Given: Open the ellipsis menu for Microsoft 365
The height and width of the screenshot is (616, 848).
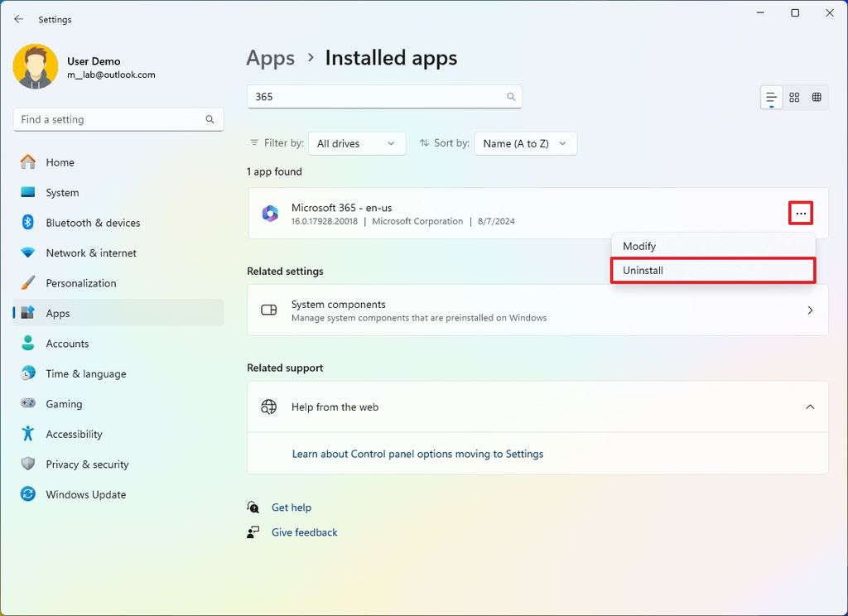Looking at the screenshot, I should click(x=800, y=213).
